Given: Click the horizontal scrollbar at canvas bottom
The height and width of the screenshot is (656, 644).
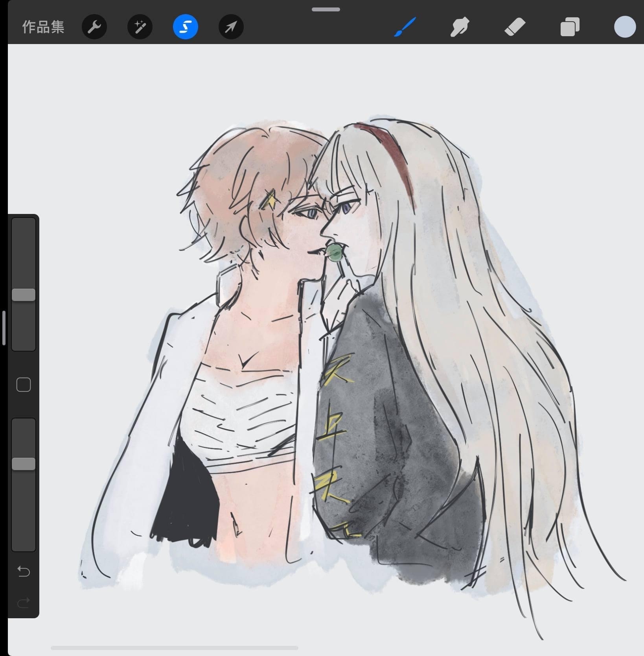Looking at the screenshot, I should click(175, 648).
